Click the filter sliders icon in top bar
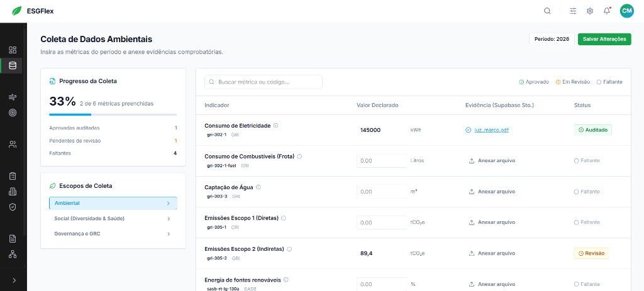Image resolution: width=644 pixels, height=291 pixels. [x=573, y=11]
